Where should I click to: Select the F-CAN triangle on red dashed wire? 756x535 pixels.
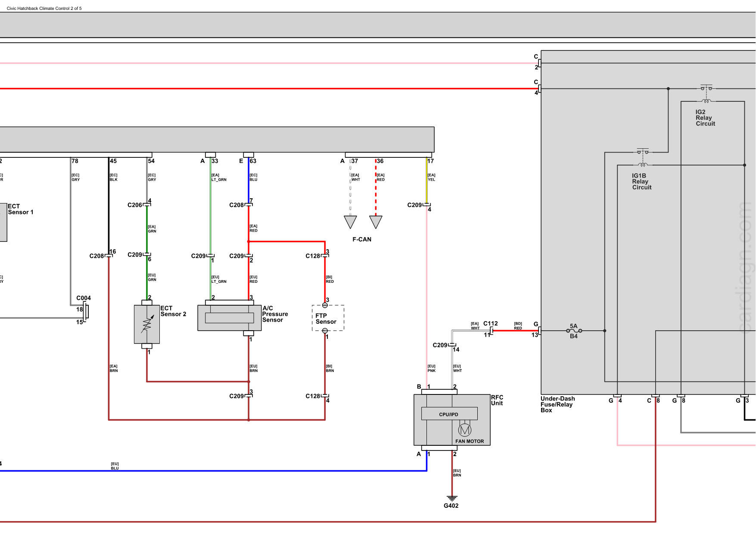pos(376,222)
